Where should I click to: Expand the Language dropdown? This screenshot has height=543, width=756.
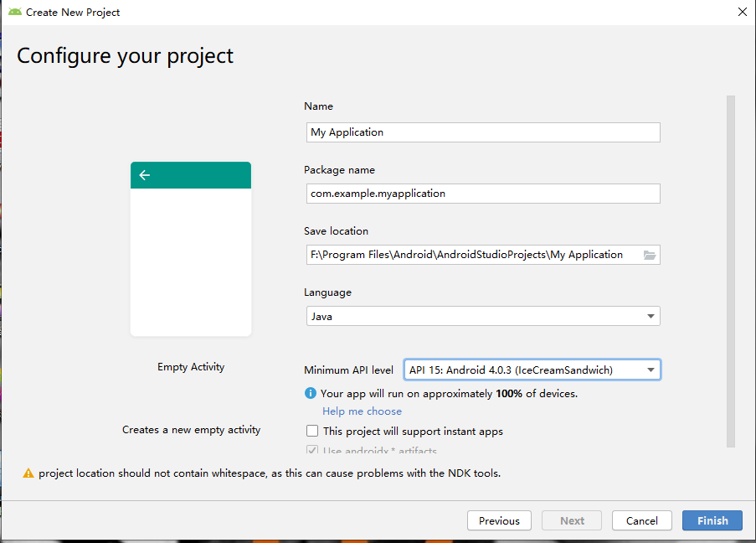click(x=651, y=316)
